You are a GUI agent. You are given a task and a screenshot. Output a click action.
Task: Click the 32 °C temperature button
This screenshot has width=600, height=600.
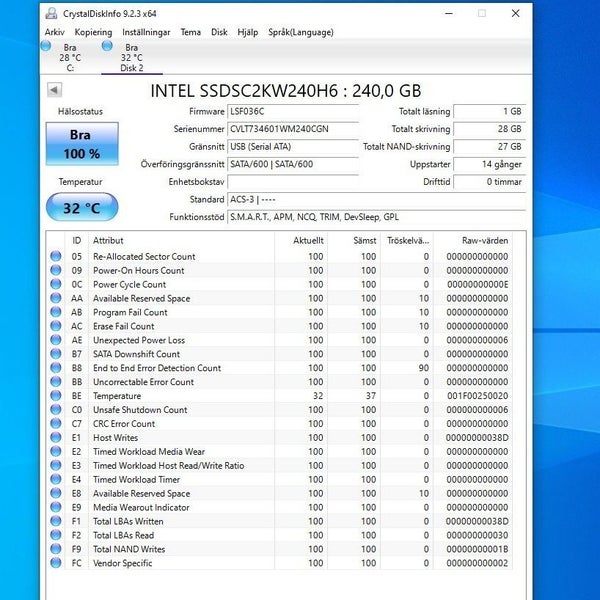(82, 207)
